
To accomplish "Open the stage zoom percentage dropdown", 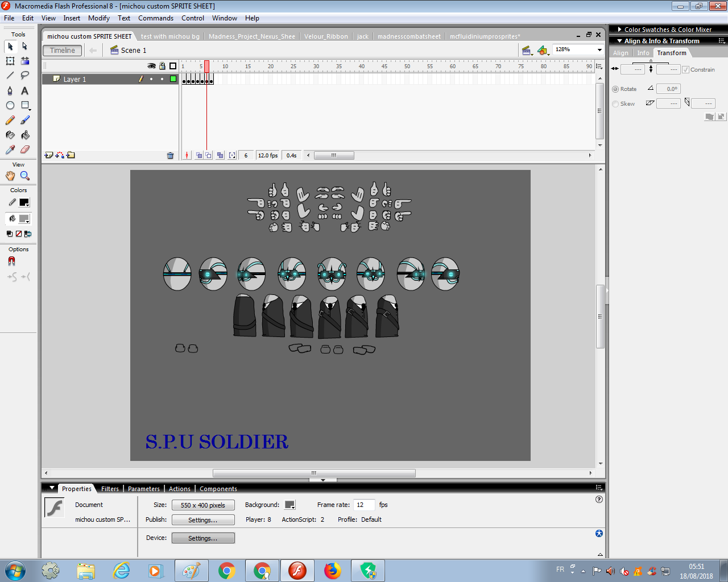I will click(x=599, y=50).
